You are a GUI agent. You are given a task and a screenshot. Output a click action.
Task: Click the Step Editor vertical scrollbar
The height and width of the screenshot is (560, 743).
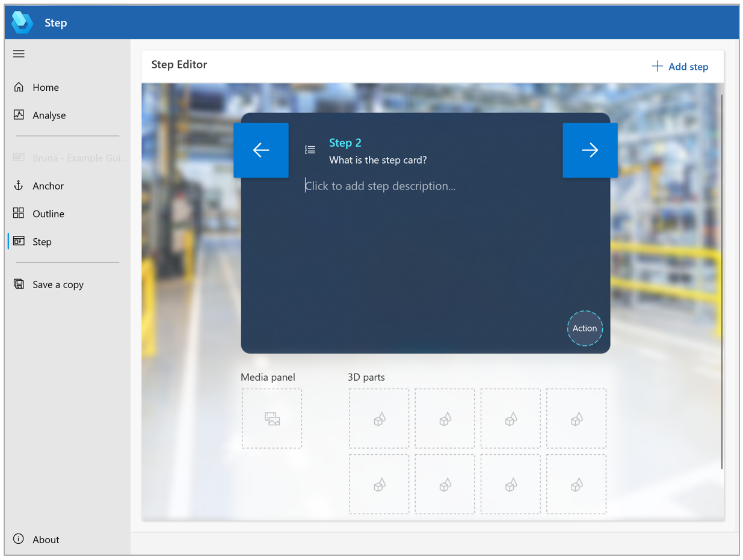721,282
